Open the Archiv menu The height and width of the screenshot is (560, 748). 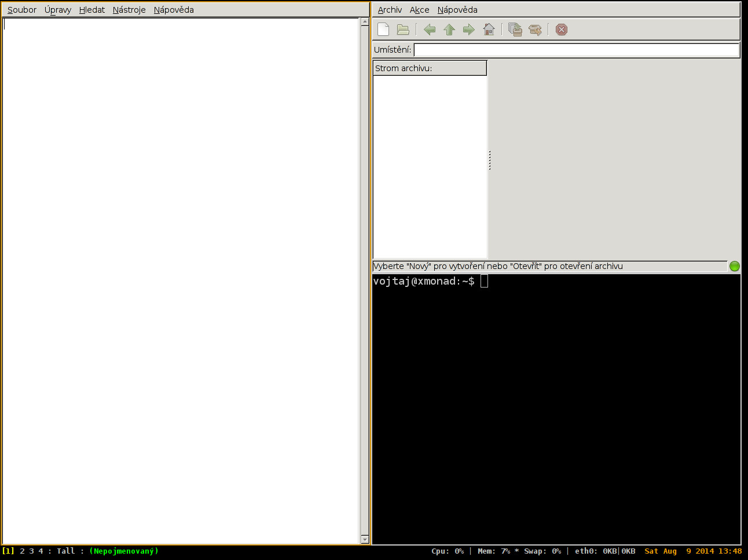click(390, 10)
